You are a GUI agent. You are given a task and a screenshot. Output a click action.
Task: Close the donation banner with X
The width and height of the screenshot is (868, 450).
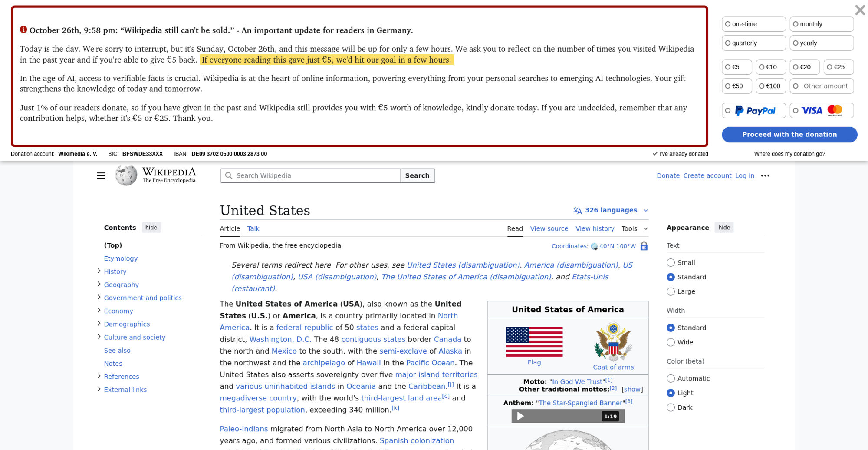pos(859,10)
